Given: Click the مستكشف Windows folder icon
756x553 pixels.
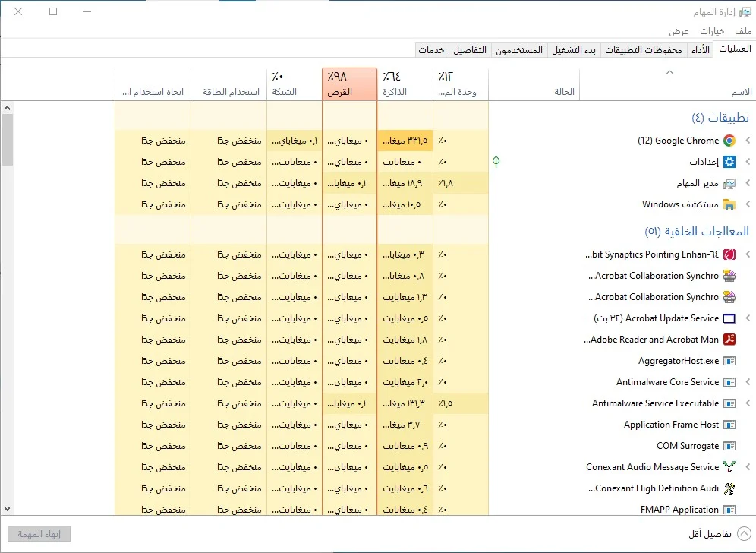Looking at the screenshot, I should tap(729, 204).
